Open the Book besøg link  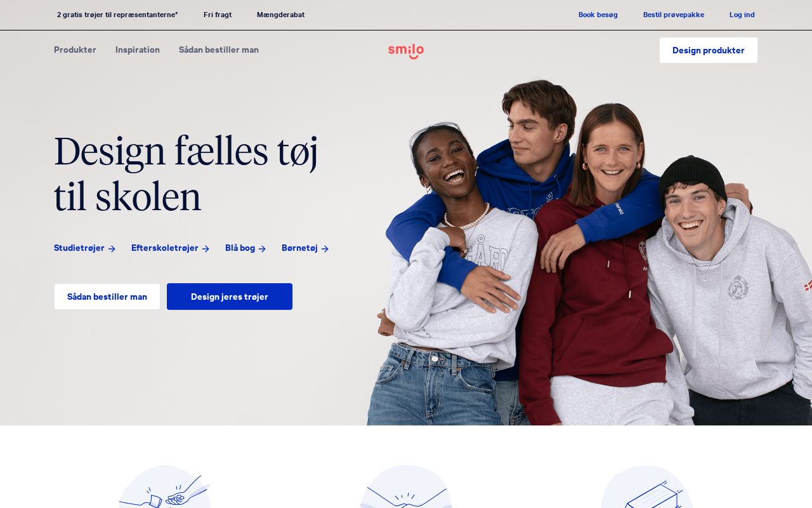click(x=598, y=15)
